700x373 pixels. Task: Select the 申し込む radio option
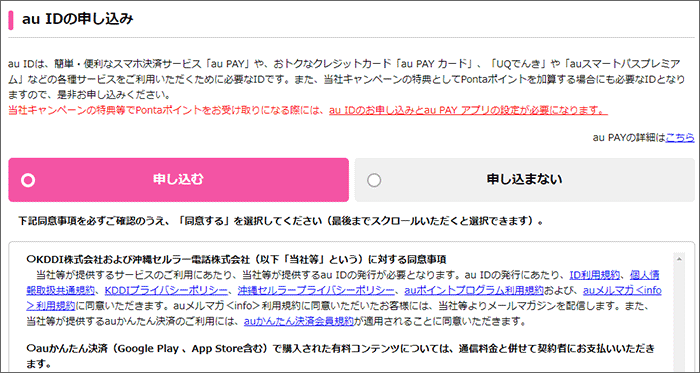tap(178, 180)
